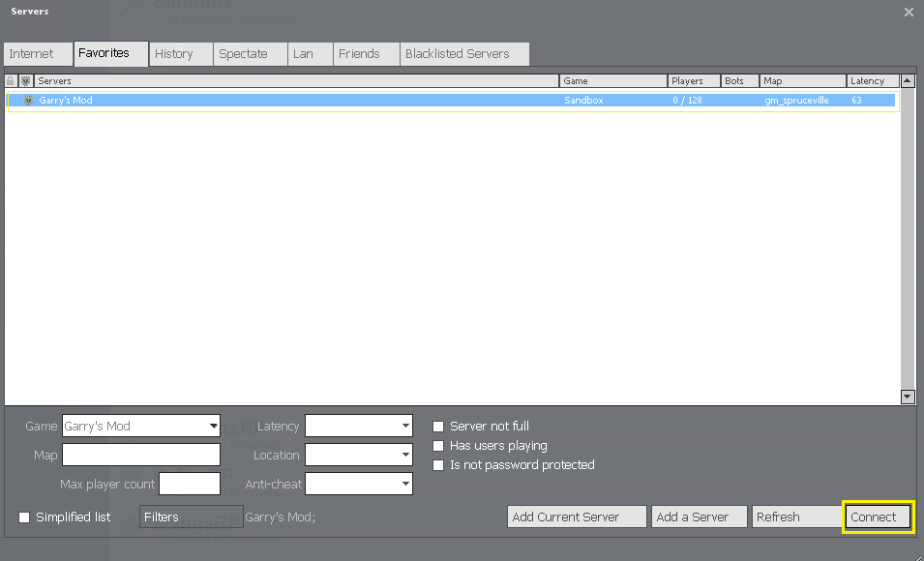This screenshot has width=924, height=561.
Task: Select the Favorites tab
Action: (x=111, y=53)
